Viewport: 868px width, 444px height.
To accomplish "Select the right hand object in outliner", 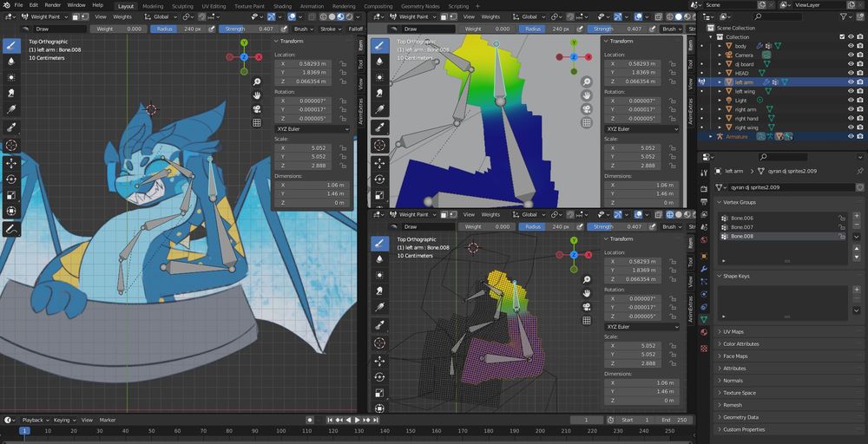I will tap(746, 119).
